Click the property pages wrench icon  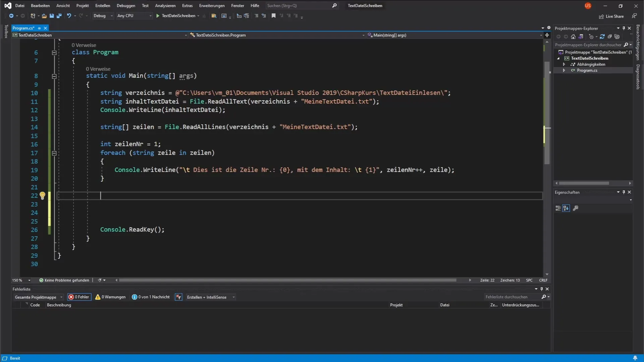(x=576, y=208)
